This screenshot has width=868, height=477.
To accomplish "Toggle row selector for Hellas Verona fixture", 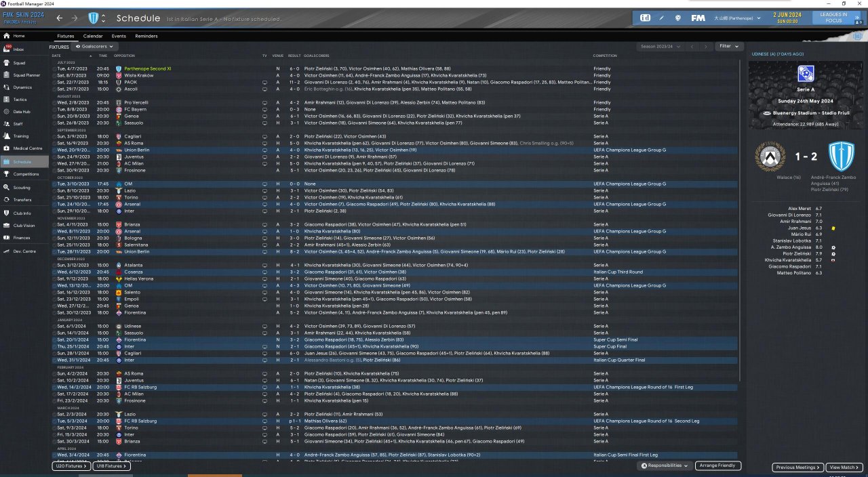I will tap(54, 278).
